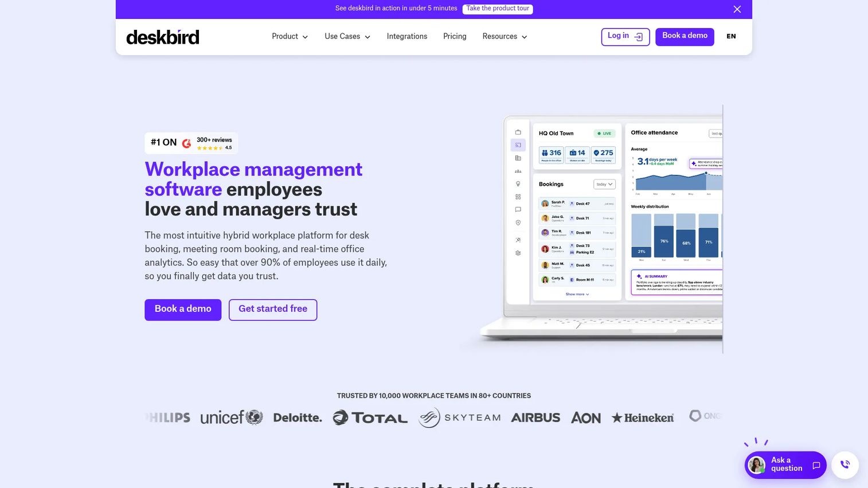Screen dimensions: 868x488
Task: Click the hero Book a demo button
Action: click(x=183, y=310)
